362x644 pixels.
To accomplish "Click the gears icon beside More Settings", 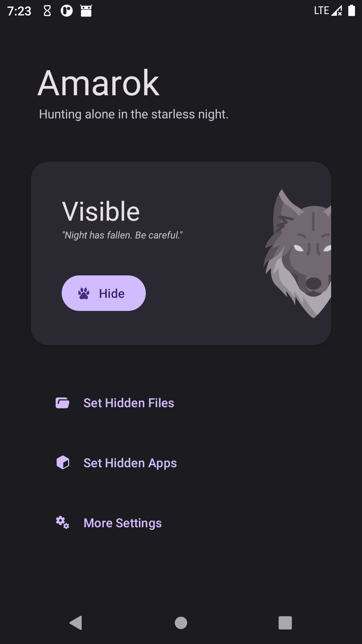I will tap(62, 523).
